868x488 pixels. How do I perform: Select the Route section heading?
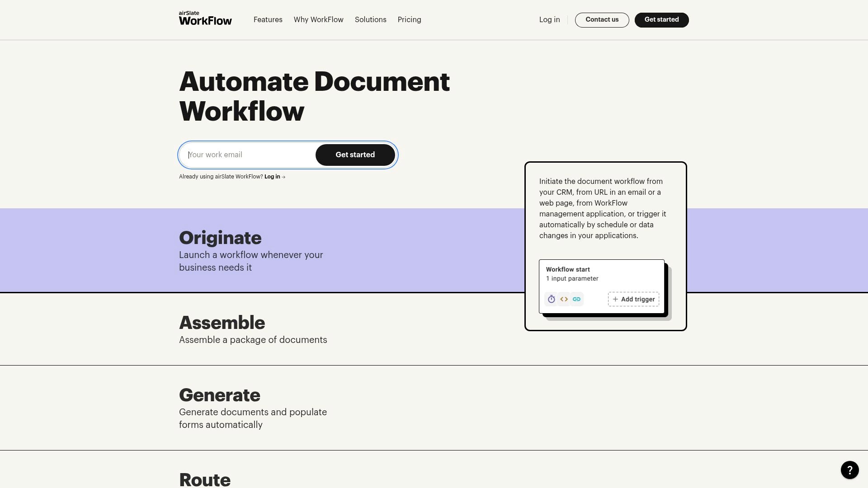pos(205,479)
